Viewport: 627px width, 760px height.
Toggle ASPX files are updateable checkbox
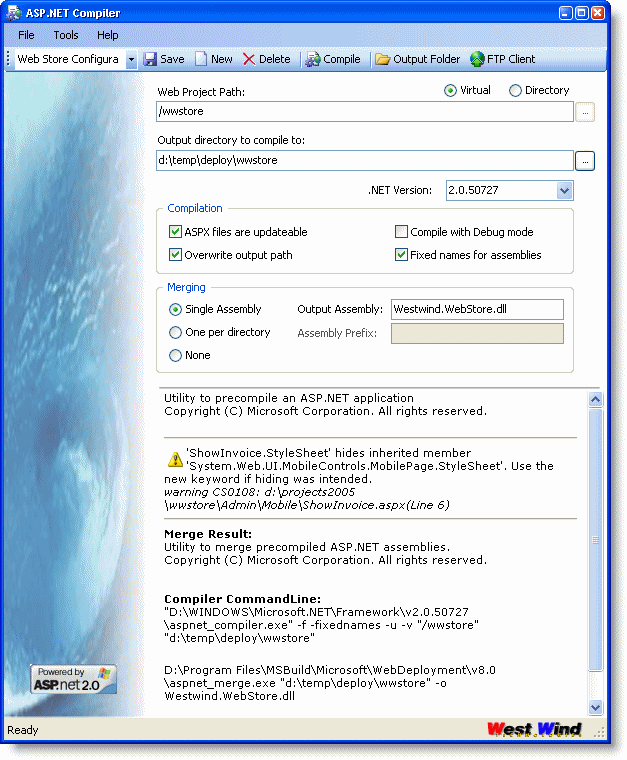pos(175,232)
